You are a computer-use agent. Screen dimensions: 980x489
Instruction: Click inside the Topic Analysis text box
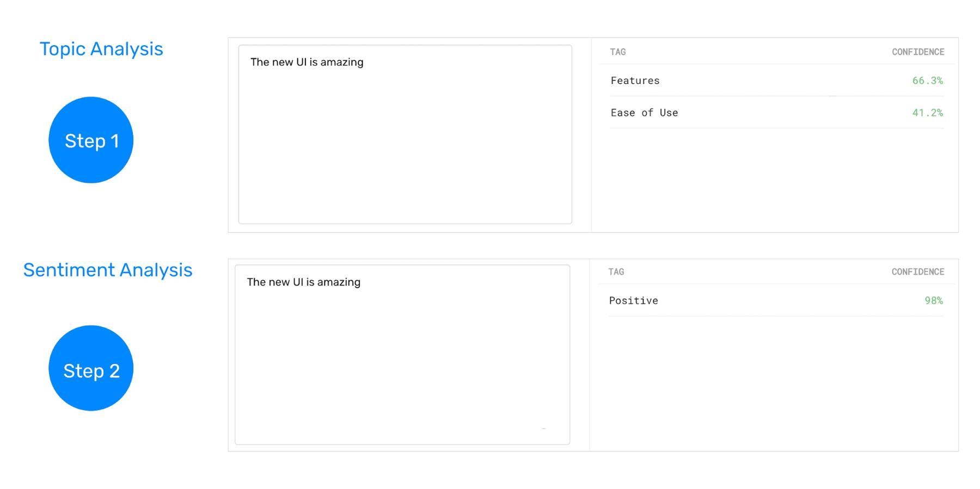tap(405, 147)
